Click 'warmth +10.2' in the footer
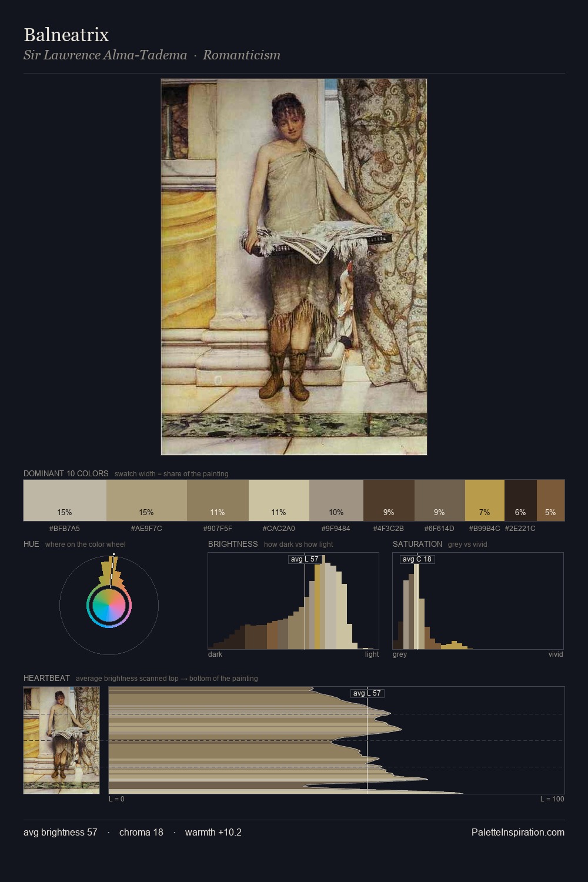The image size is (588, 882). coord(213,832)
